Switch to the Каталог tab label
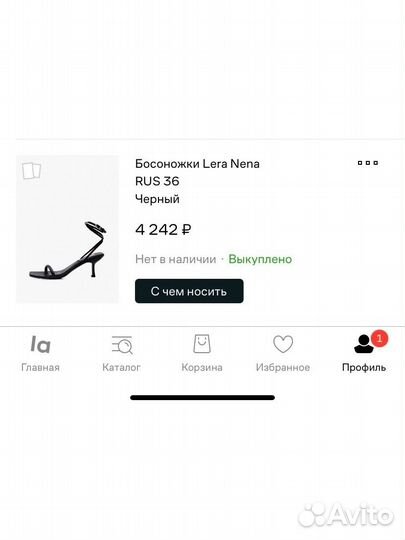The width and height of the screenshot is (405, 540). click(x=122, y=367)
